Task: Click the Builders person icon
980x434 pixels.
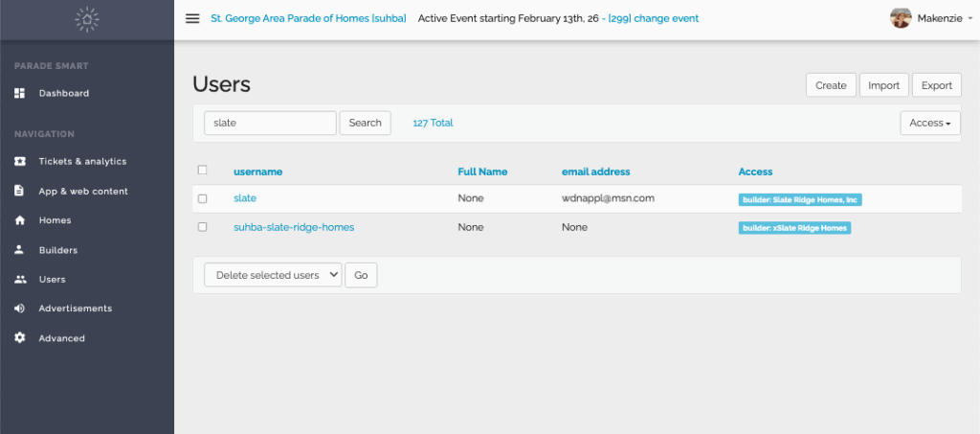Action: pyautogui.click(x=20, y=250)
